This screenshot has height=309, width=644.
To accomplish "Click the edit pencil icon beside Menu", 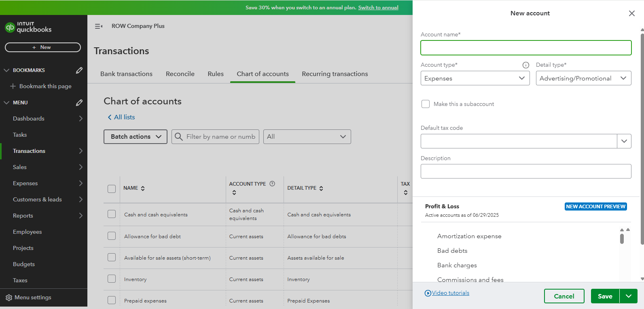I will point(79,103).
